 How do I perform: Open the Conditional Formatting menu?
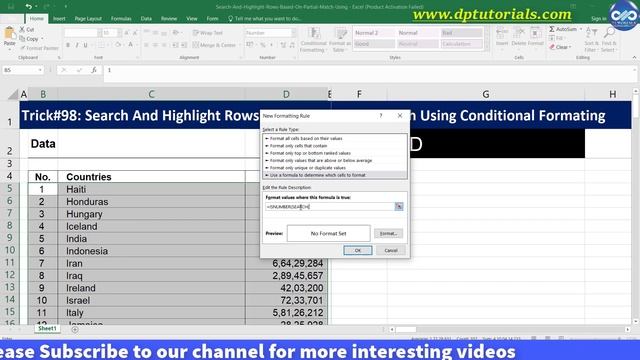coord(313,40)
